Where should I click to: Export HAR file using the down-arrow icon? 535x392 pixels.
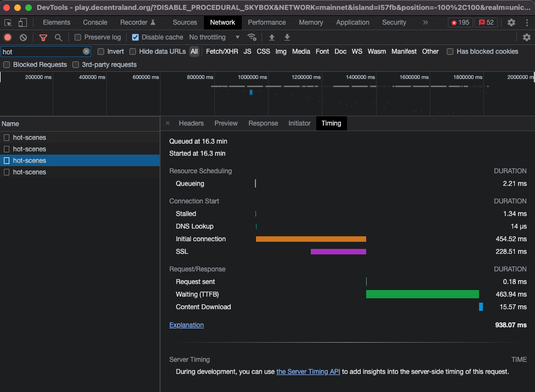pos(287,37)
